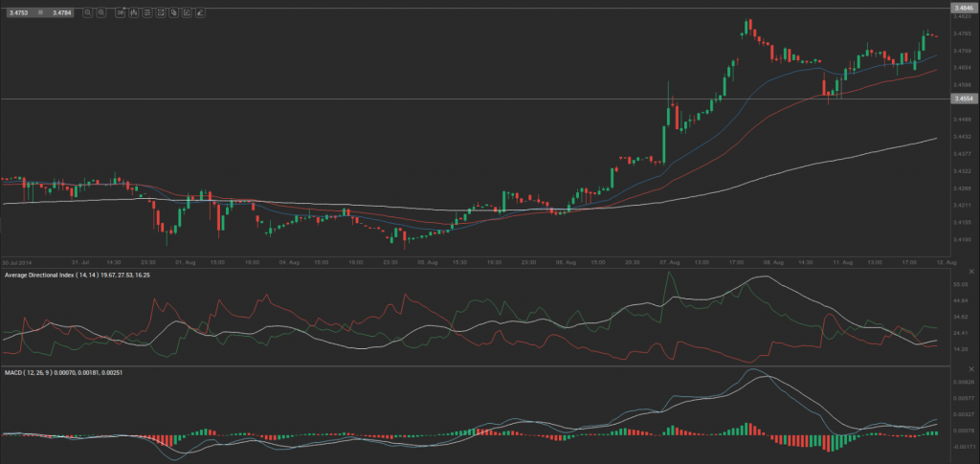Click the 30 Jul 2014 date label

pyautogui.click(x=16, y=261)
